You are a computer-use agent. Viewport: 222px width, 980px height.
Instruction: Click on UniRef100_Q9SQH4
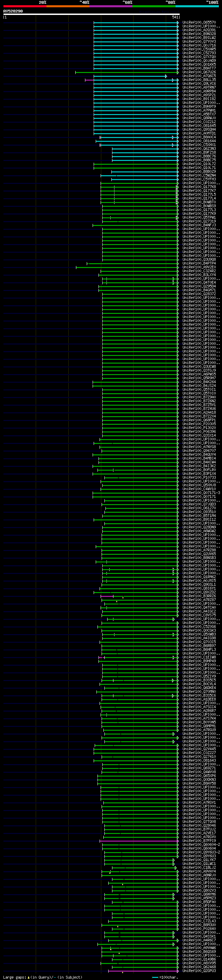tap(199, 129)
